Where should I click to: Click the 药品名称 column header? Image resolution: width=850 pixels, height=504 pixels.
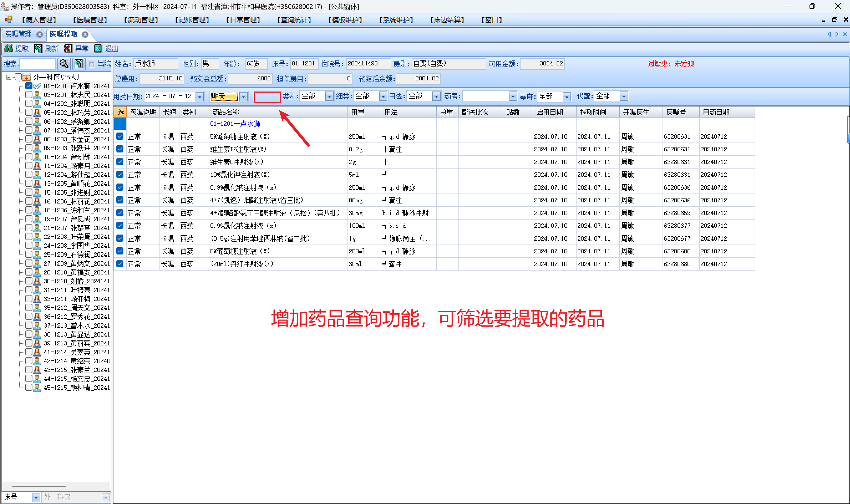225,112
